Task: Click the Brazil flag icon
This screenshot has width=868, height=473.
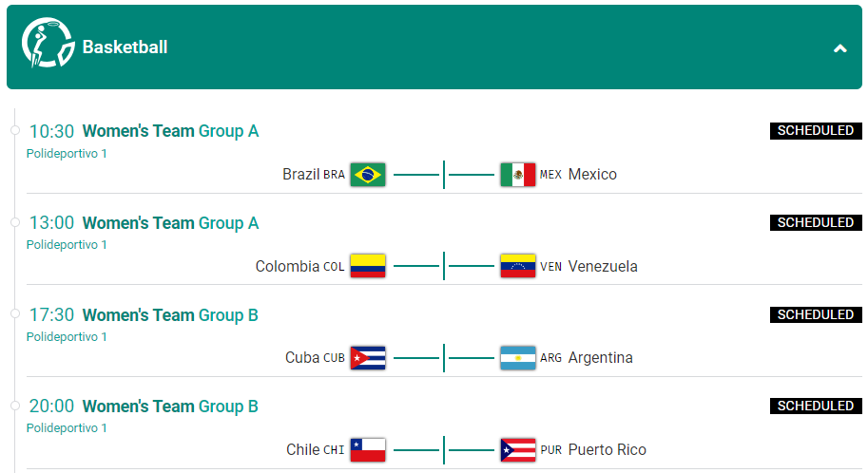Action: tap(368, 175)
